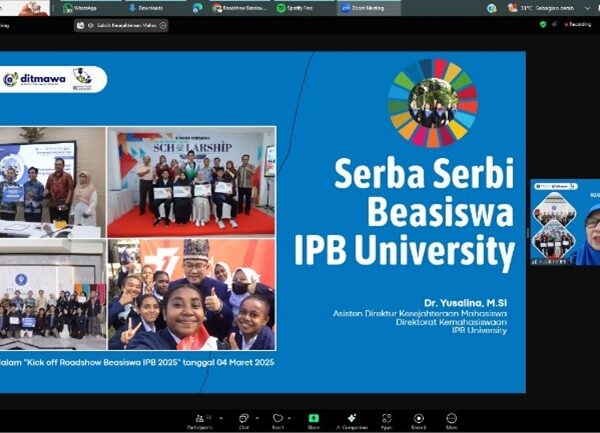This screenshot has width=600, height=433.
Task: Click the Microsoft Edge taskbar icon
Action: click(x=197, y=8)
